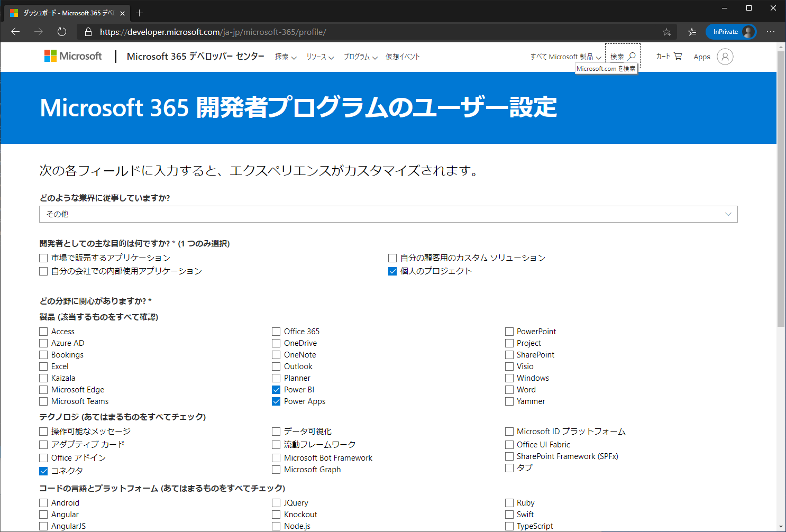This screenshot has height=532, width=786.
Task: Click the Microsoft logo
Action: [x=73, y=56]
